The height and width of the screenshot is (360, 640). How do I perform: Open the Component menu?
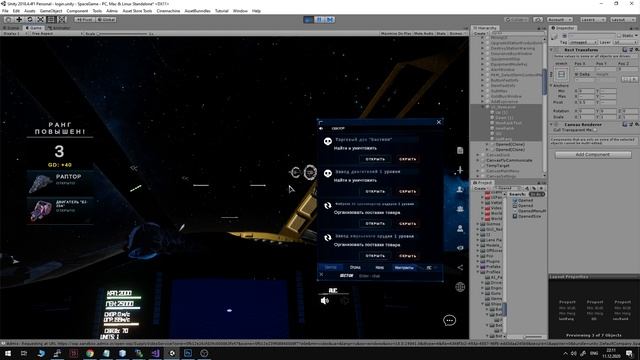[x=77, y=11]
